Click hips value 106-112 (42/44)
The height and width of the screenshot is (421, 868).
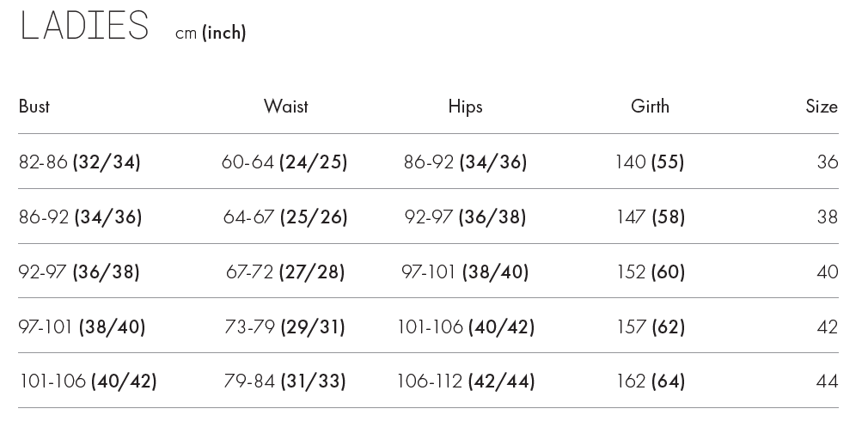pyautogui.click(x=465, y=381)
